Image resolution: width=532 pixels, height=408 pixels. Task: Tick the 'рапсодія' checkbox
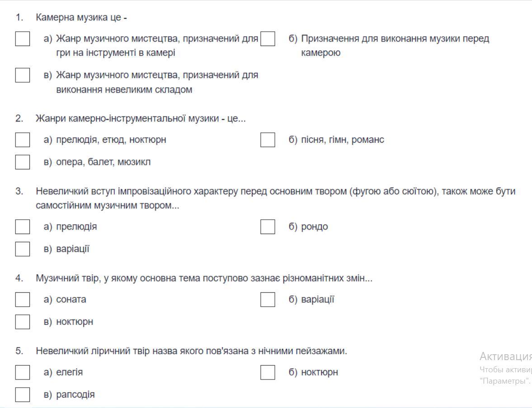point(23,394)
